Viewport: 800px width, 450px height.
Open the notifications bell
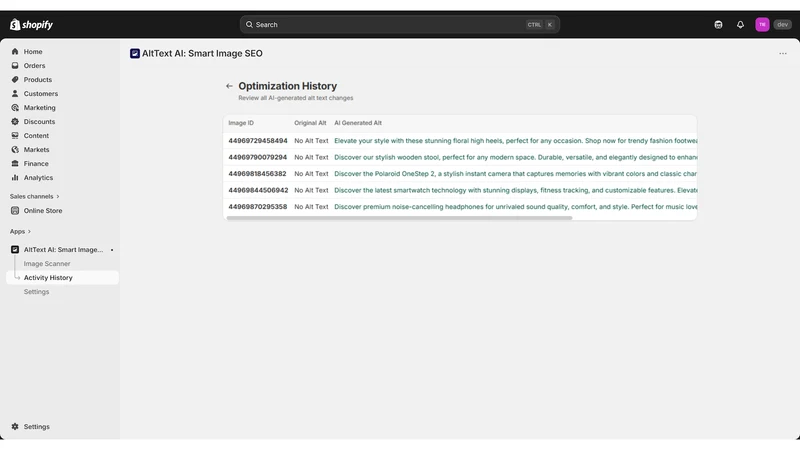tap(740, 24)
